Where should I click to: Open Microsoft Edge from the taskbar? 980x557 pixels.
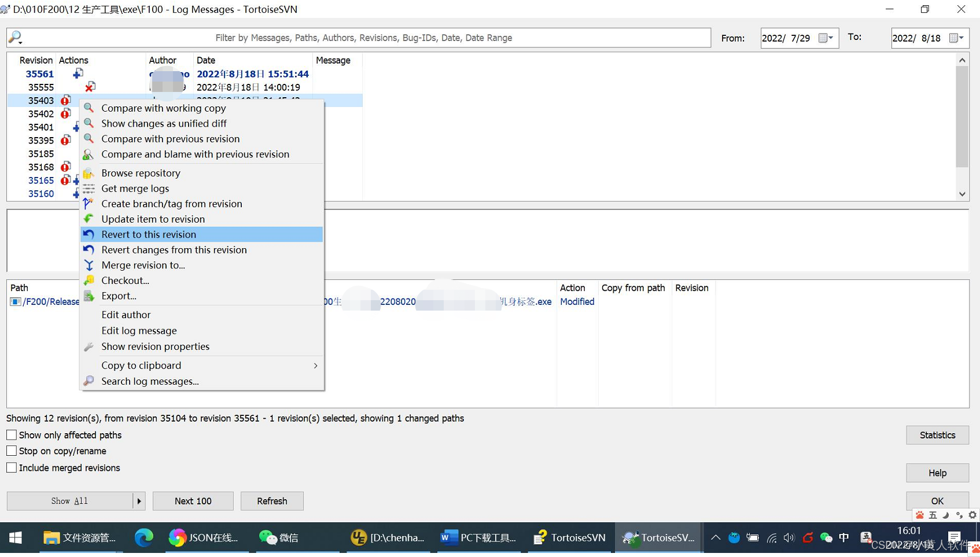coord(143,538)
